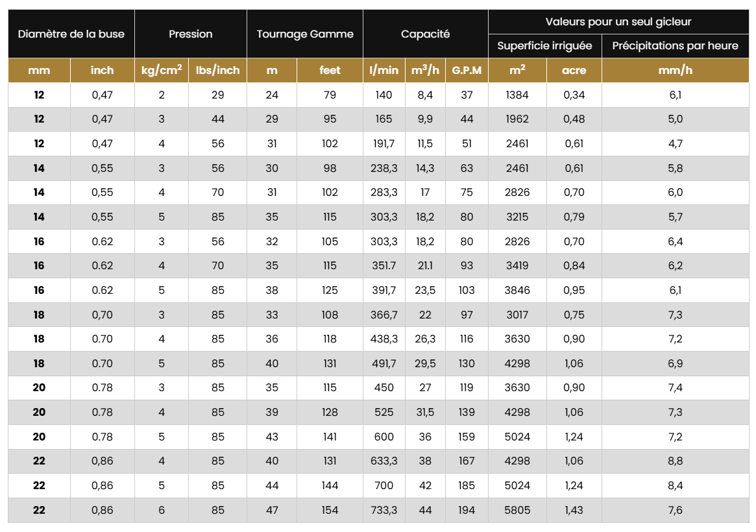Image resolution: width=756 pixels, height=532 pixels.
Task: Click the 1384 m² area cell
Action: pyautogui.click(x=517, y=95)
